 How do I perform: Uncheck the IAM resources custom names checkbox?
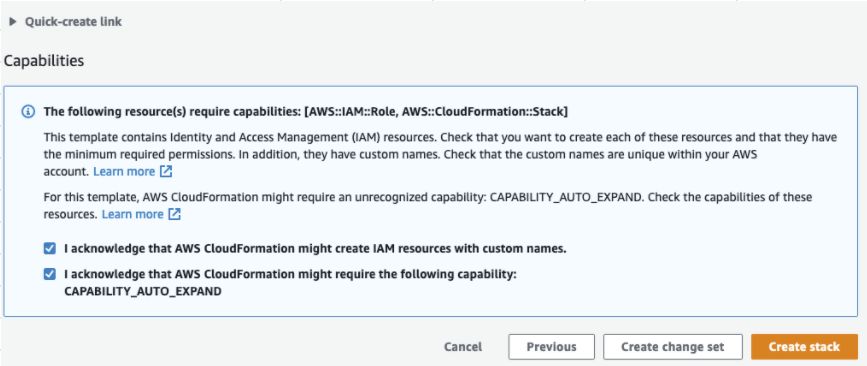click(x=50, y=249)
